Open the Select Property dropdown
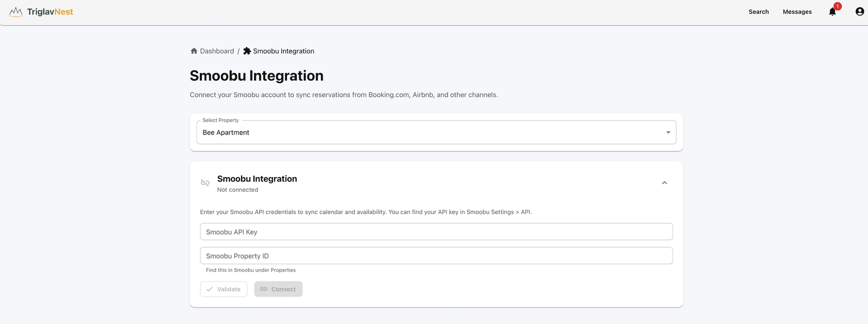The width and height of the screenshot is (868, 324). (x=436, y=132)
